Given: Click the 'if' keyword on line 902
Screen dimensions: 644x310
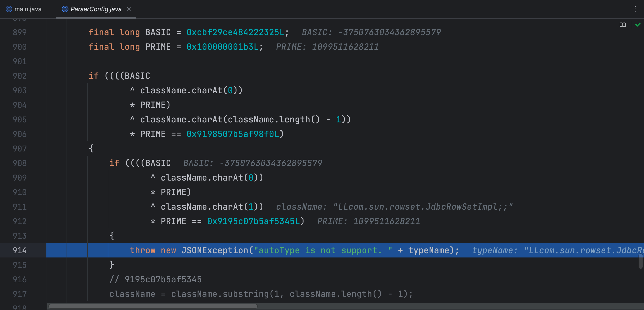Looking at the screenshot, I should click(94, 76).
